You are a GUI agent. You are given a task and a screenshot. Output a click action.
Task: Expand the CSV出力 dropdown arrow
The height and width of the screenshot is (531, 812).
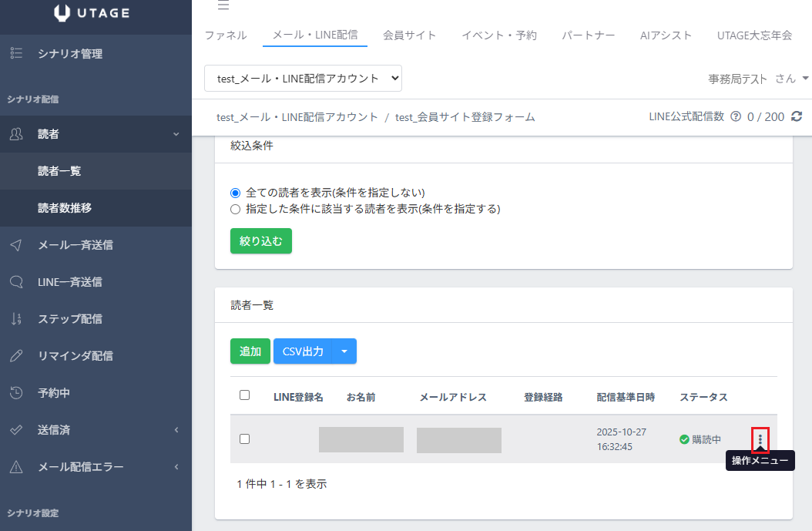click(x=344, y=351)
